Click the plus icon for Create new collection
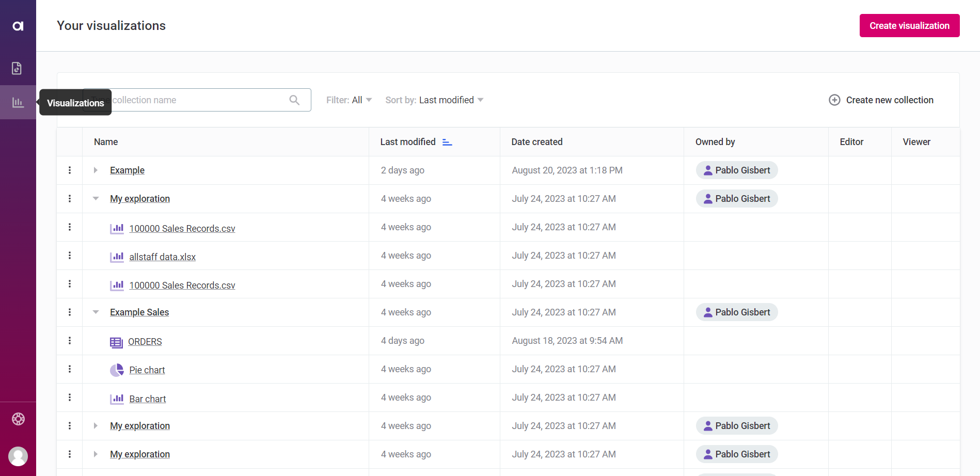 834,100
